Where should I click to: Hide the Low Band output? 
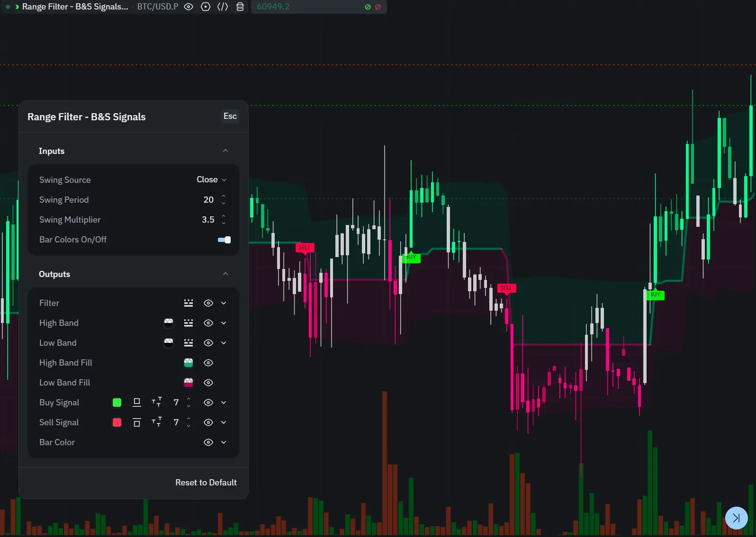(208, 343)
